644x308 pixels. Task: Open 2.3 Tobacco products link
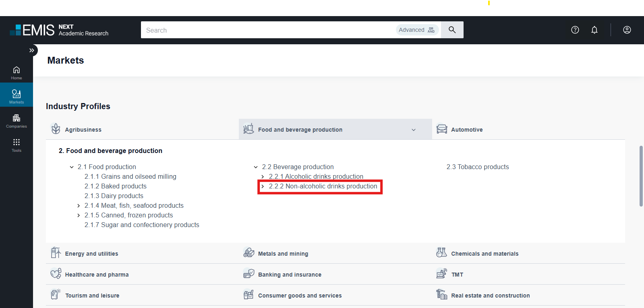[x=477, y=167]
